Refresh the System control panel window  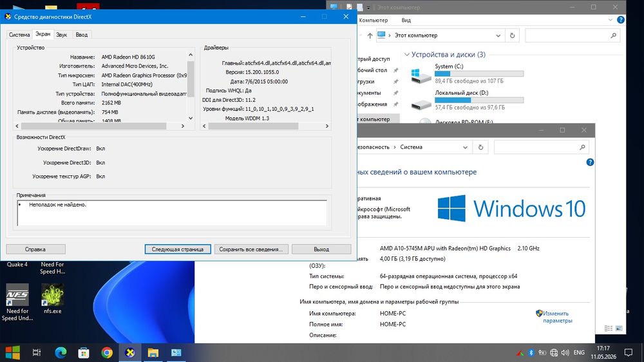pyautogui.click(x=480, y=148)
